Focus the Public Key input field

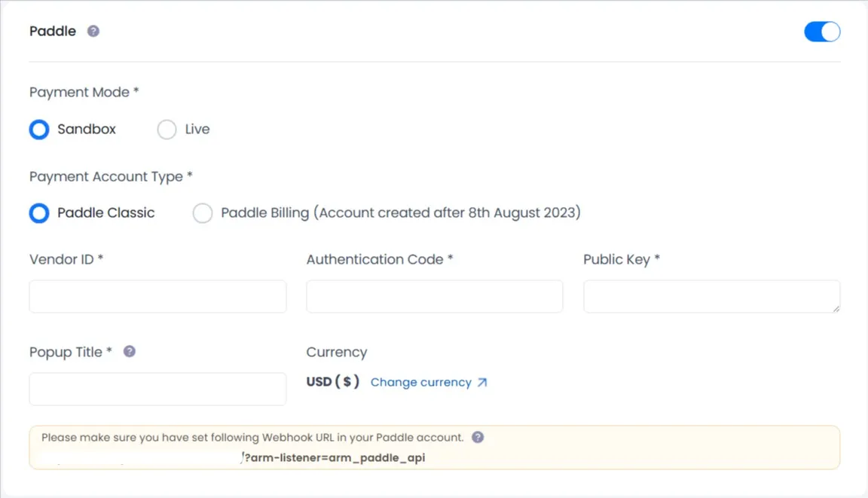[711, 296]
